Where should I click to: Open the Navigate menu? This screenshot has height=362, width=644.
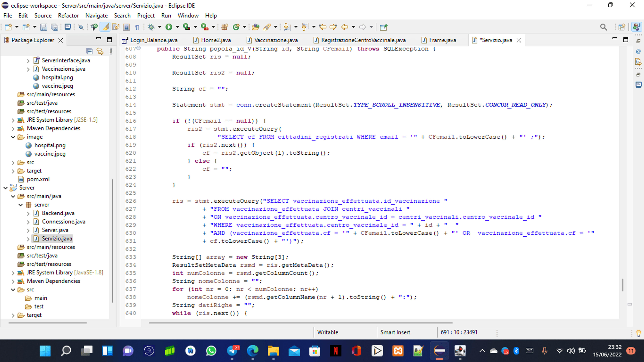[x=96, y=15]
